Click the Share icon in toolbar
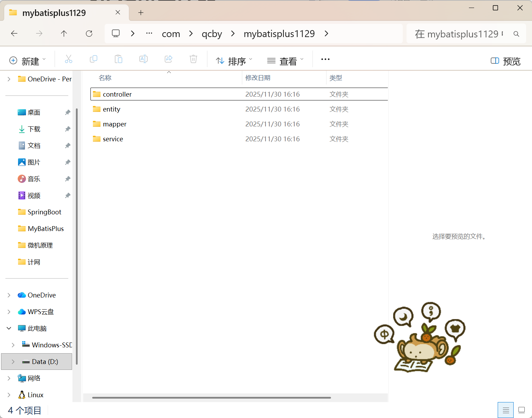The height and width of the screenshot is (418, 532). [x=168, y=59]
